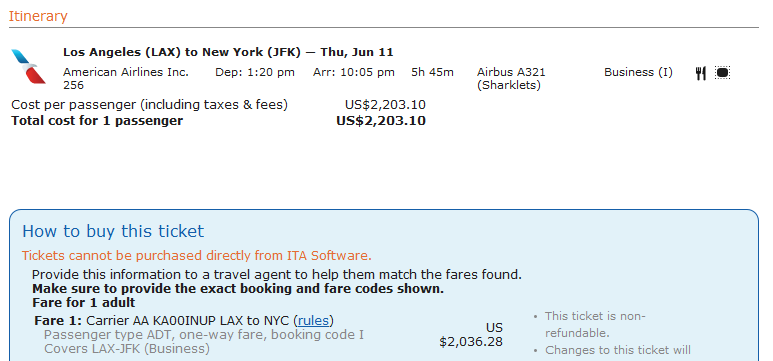This screenshot has width=773, height=361.
Task: Click the Itinerary section heading
Action: [38, 16]
